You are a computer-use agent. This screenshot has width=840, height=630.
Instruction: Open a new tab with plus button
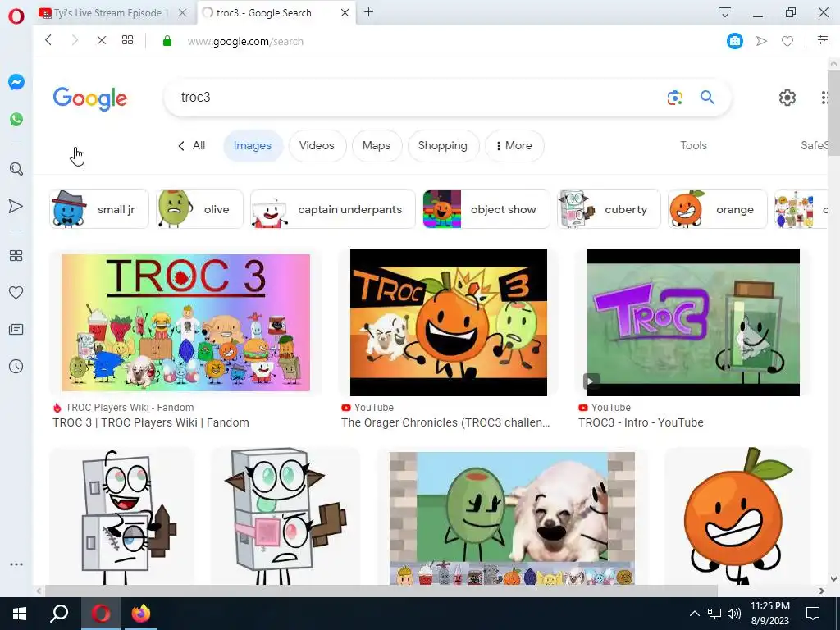point(368,12)
